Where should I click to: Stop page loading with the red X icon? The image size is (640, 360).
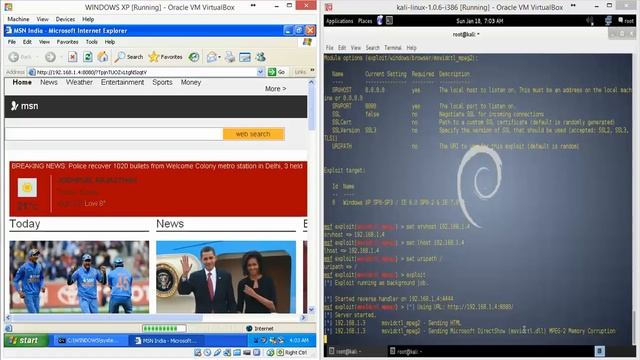point(72,57)
